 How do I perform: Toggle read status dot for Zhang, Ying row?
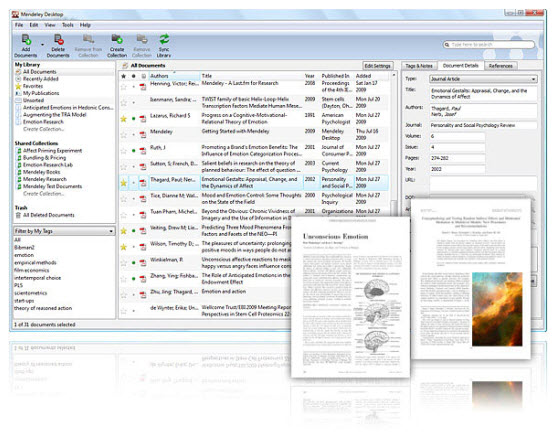[134, 279]
